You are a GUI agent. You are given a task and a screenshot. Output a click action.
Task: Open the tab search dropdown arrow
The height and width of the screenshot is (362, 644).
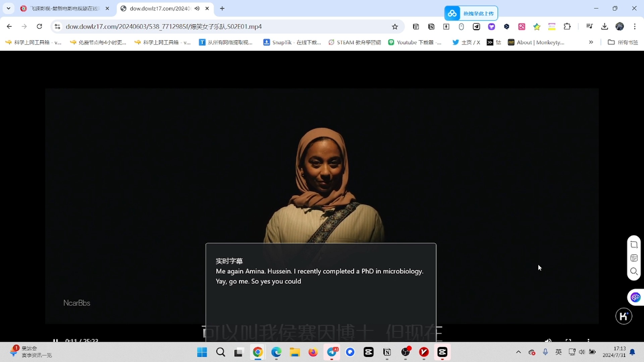8,8
